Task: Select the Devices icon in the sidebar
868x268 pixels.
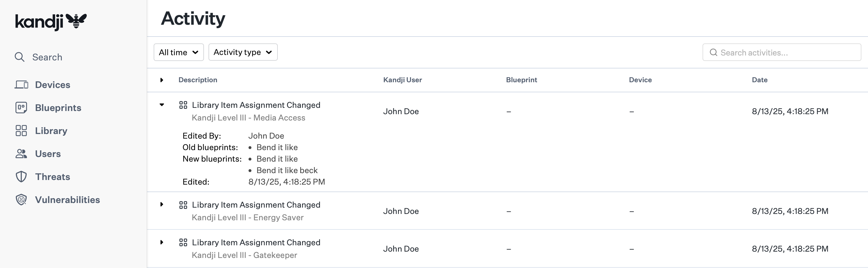Action: coord(22,85)
